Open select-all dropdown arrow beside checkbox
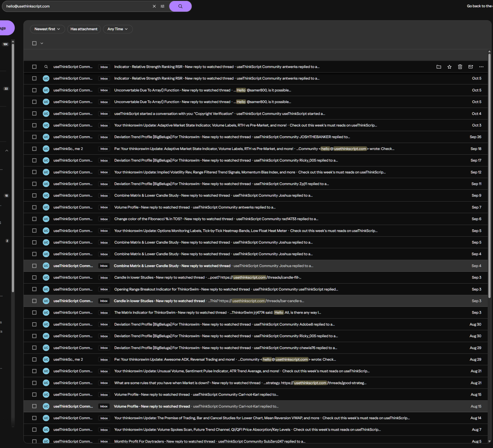Screen dimensions: 493x448 click(42, 43)
